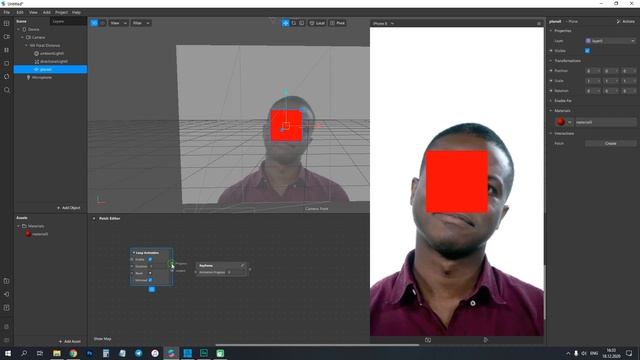640x360 pixels.
Task: Open Telegram from the taskbar
Action: (x=138, y=353)
